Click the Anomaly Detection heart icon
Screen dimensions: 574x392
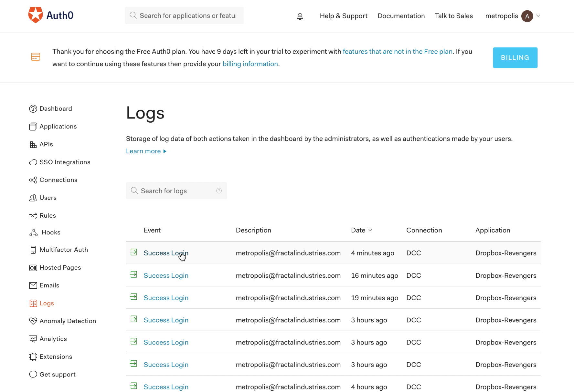click(x=33, y=321)
